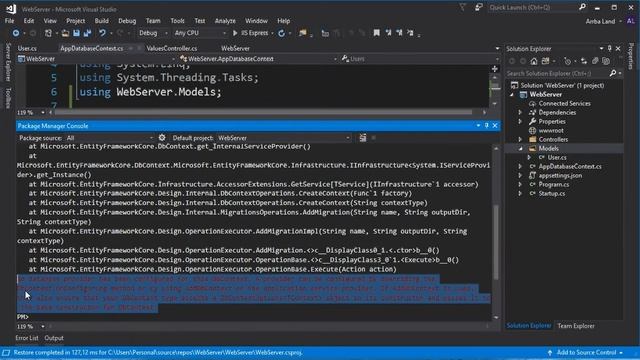Click the Pending Changes Filter icon
Image resolution: width=640 pixels, height=360 pixels.
pyautogui.click(x=567, y=61)
